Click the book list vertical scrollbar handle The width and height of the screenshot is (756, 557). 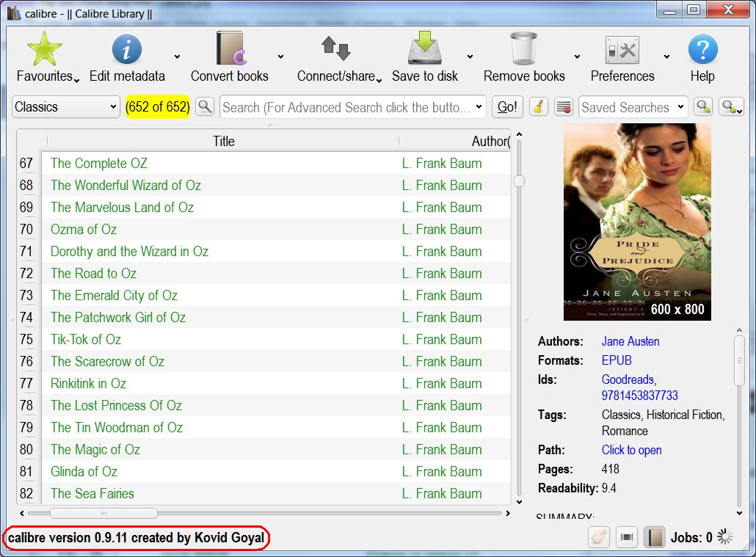(519, 181)
